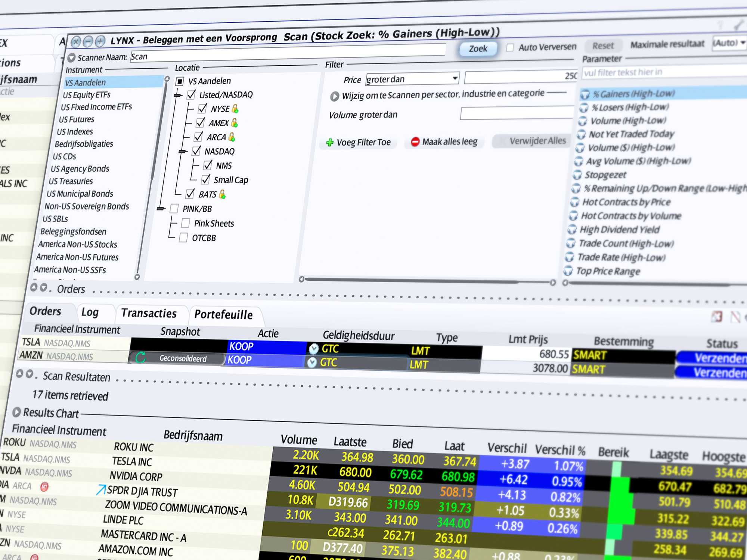
Task: Select the % Gainers (High-Low) parameter
Action: (663, 93)
